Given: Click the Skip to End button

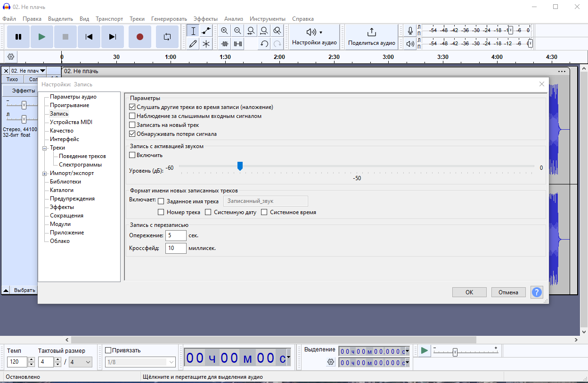Looking at the screenshot, I should (x=113, y=37).
